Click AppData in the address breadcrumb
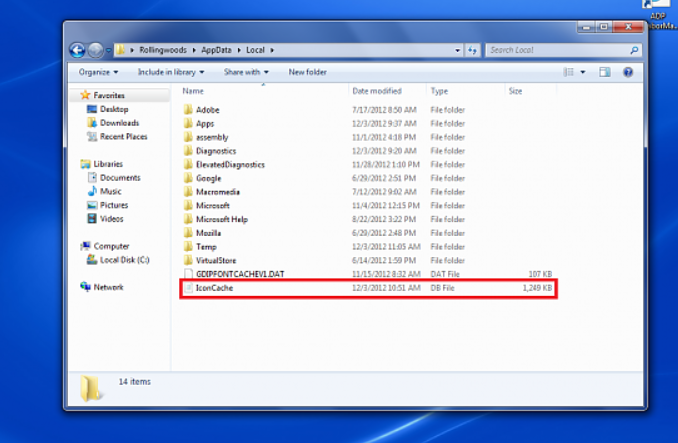The width and height of the screenshot is (678, 443). click(222, 50)
